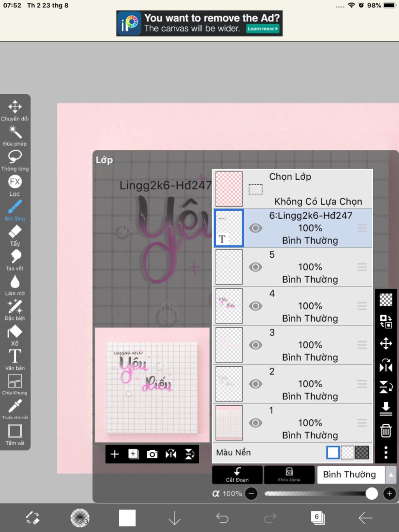Click Learn more in the ad banner

263,29
